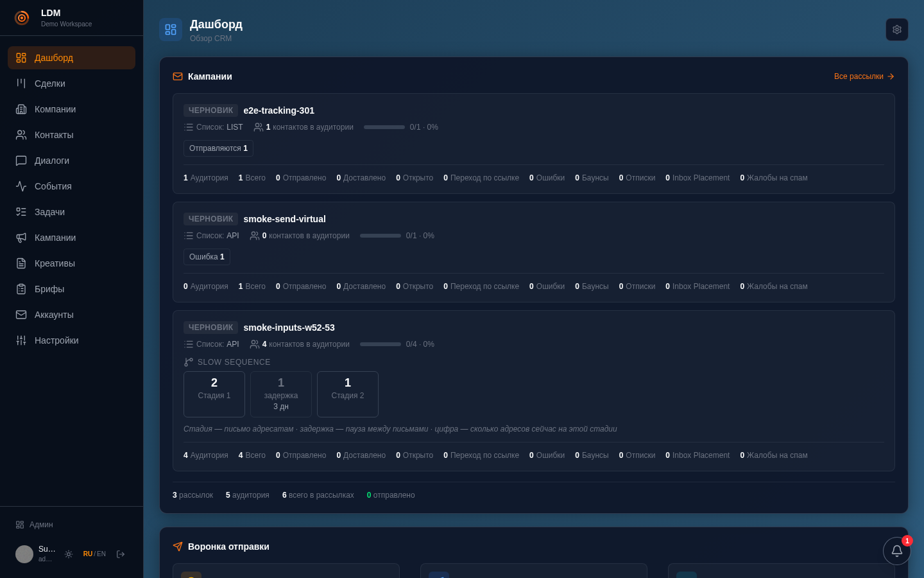Click the list icon next to Список: LIST
The width and height of the screenshot is (924, 578).
coord(189,127)
